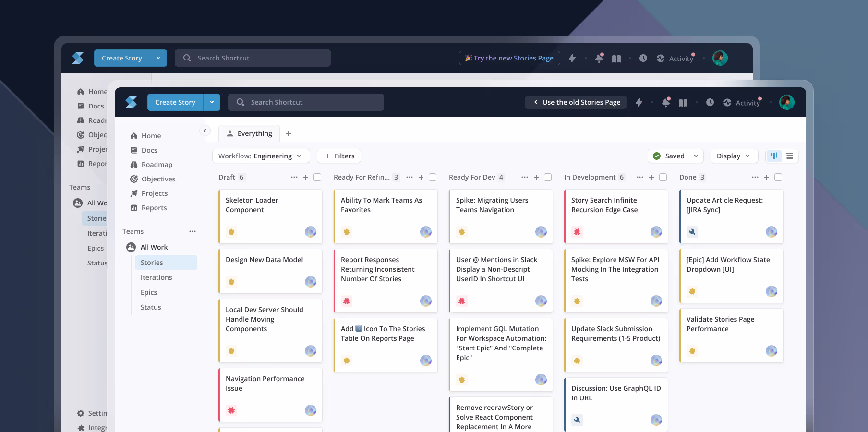Screen dimensions: 868x432
Task: Open Activity in front window
Action: (742, 103)
